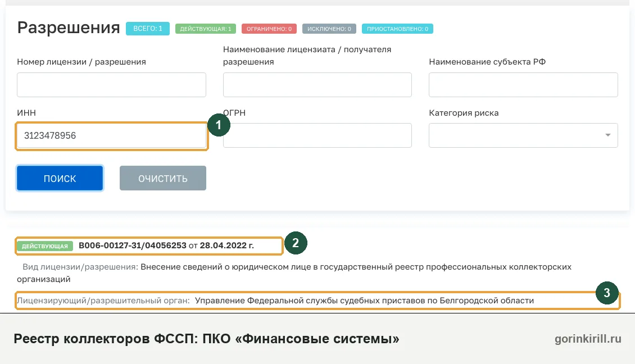Open the Категория риска dropdown
The image size is (635, 364).
[x=523, y=135]
